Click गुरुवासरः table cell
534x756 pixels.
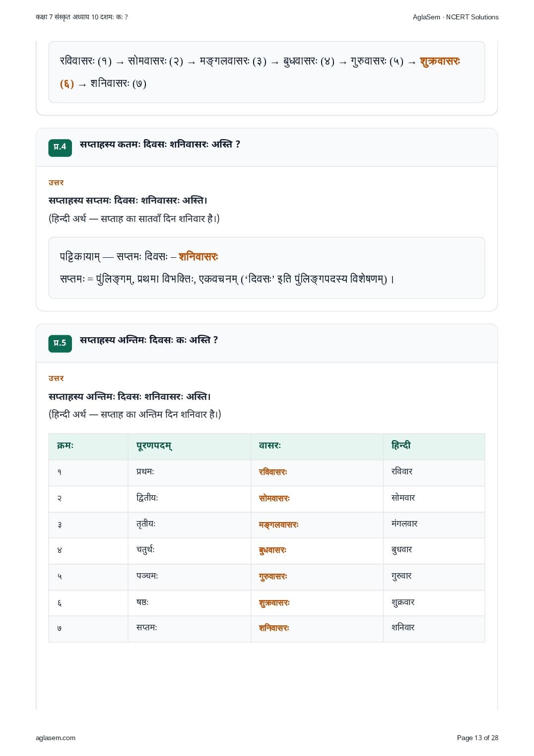click(x=273, y=577)
